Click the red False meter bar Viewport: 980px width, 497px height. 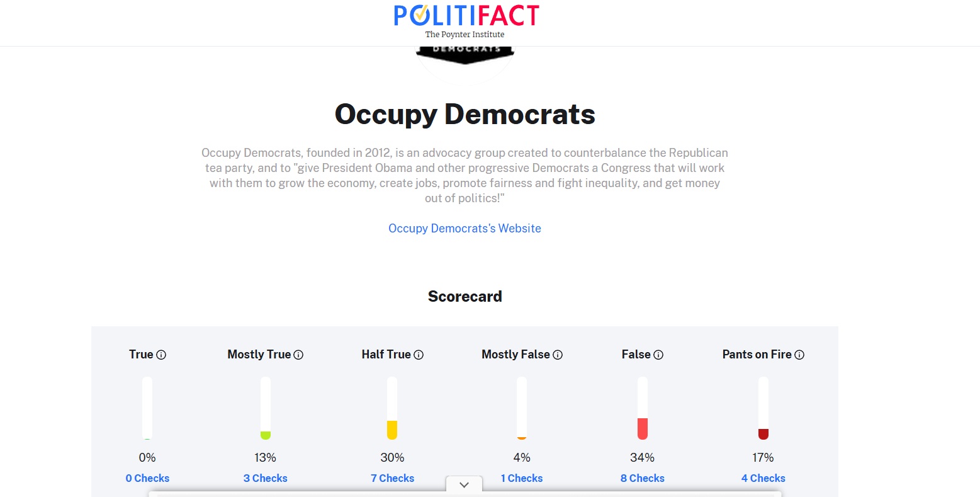point(643,428)
